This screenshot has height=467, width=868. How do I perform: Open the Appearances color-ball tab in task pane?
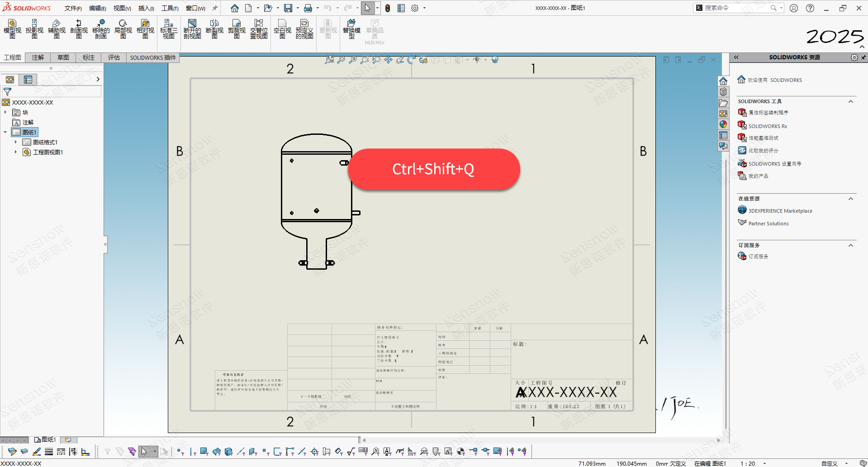[723, 124]
